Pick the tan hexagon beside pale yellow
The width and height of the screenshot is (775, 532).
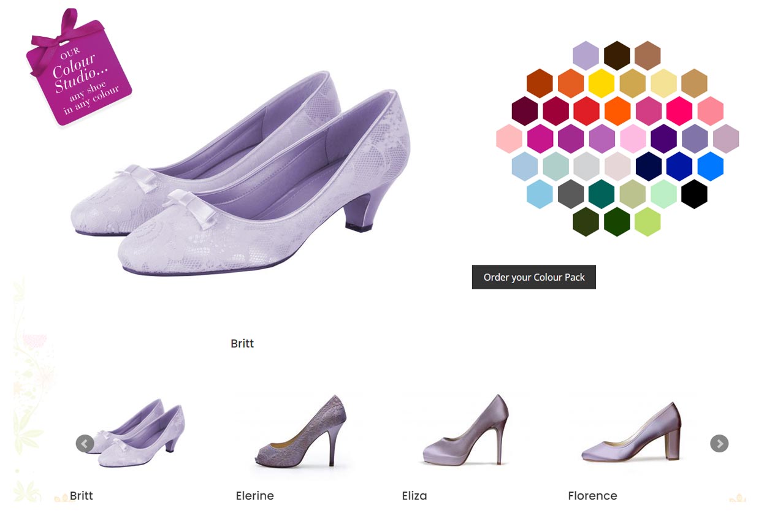[x=694, y=83]
